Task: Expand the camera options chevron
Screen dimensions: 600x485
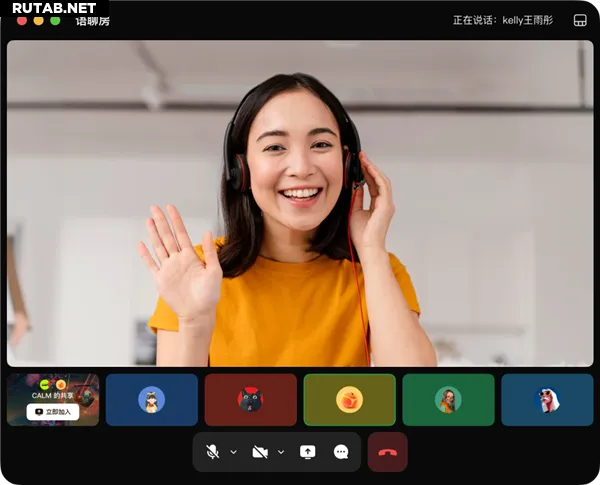Action: (281, 452)
